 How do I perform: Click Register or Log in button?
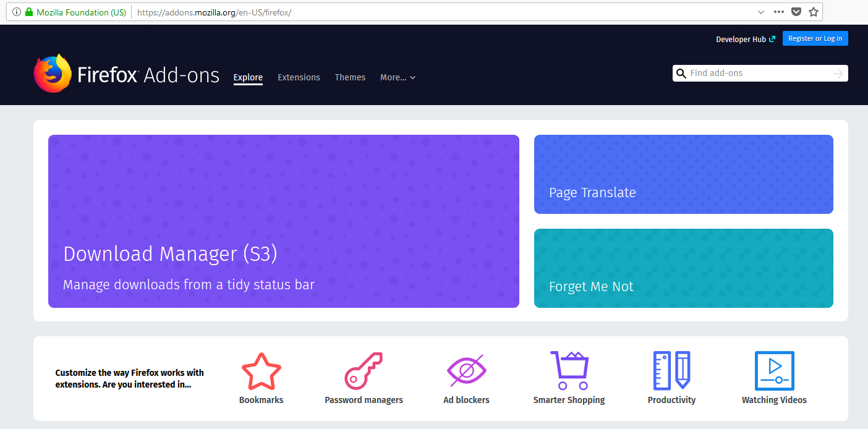815,38
